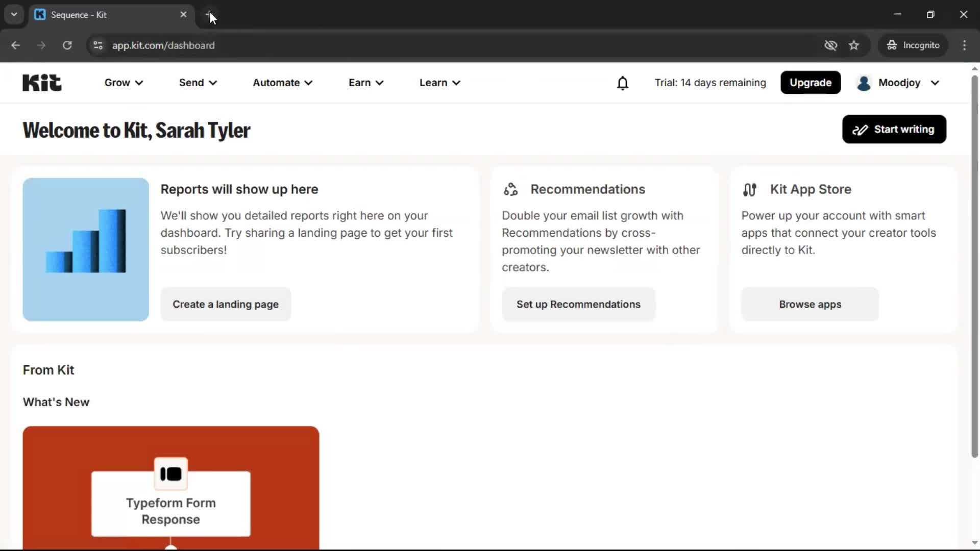The image size is (980, 551).
Task: Click the Kit App Store icon
Action: pos(750,189)
